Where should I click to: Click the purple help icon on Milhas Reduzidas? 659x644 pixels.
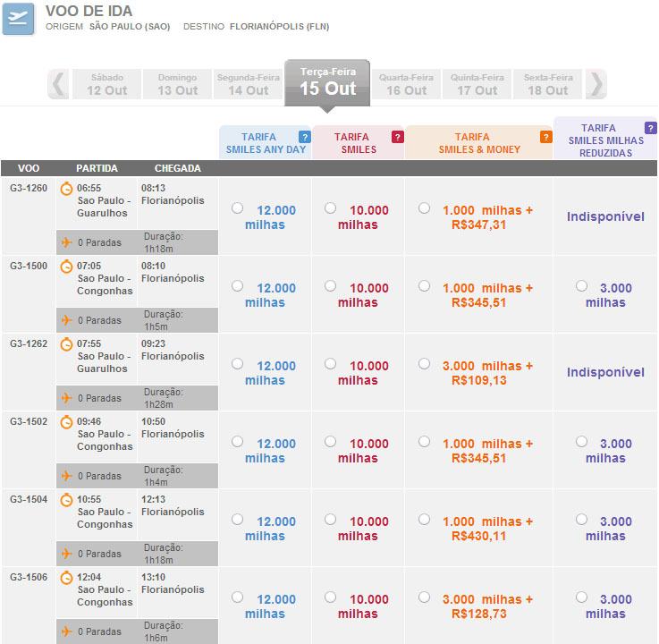coord(650,128)
